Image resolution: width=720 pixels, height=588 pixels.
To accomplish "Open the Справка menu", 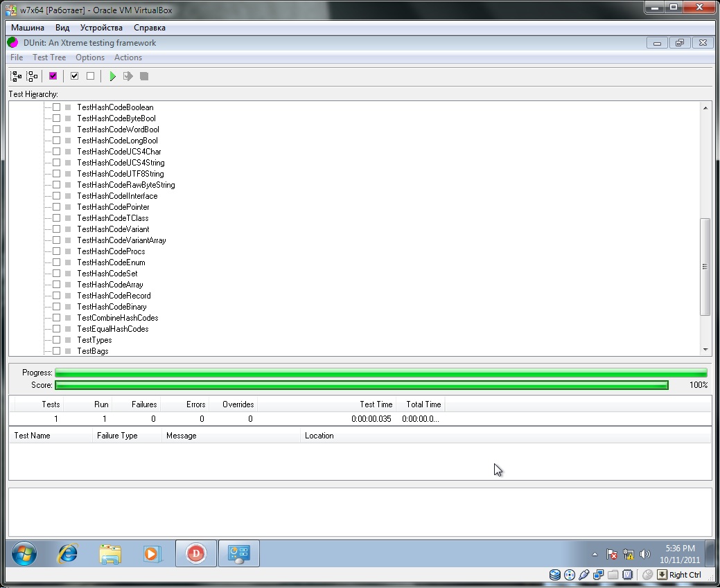I will (x=150, y=28).
